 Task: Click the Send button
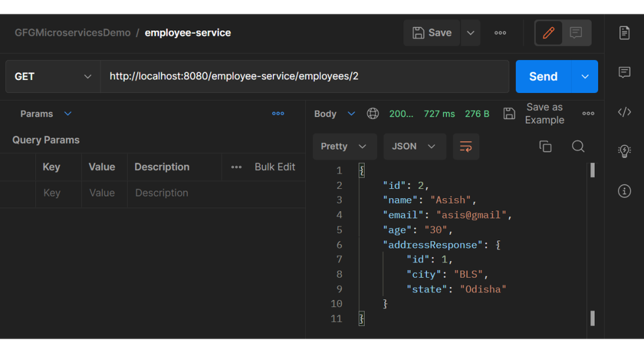tap(543, 77)
